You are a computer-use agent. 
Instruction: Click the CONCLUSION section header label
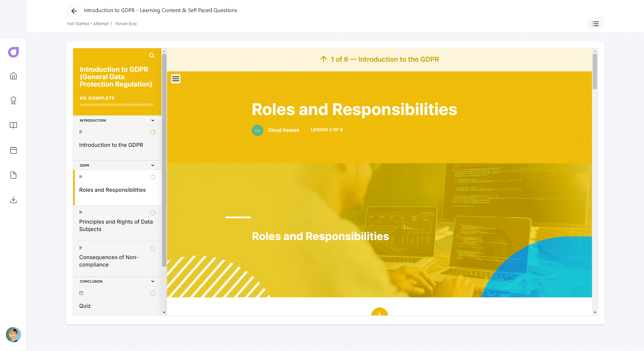tap(91, 282)
